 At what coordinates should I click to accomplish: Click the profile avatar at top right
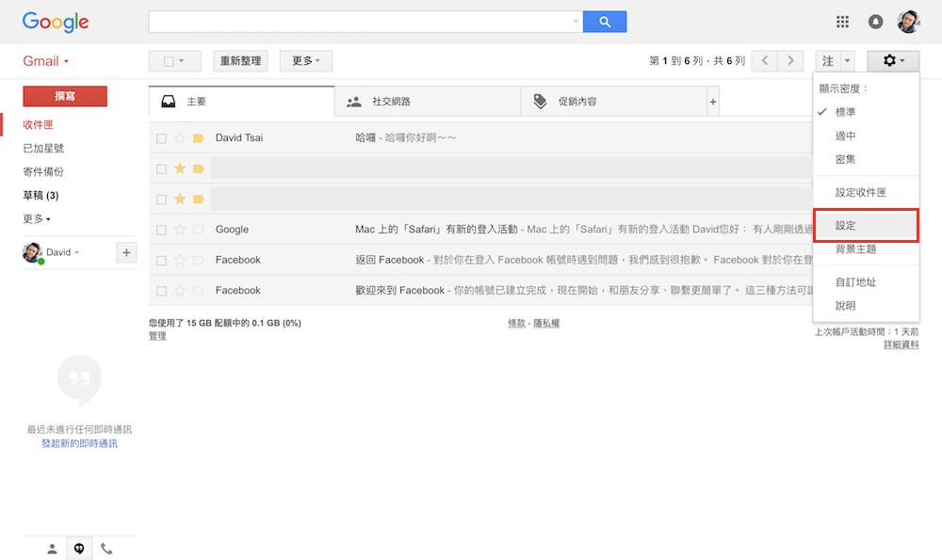pos(908,21)
